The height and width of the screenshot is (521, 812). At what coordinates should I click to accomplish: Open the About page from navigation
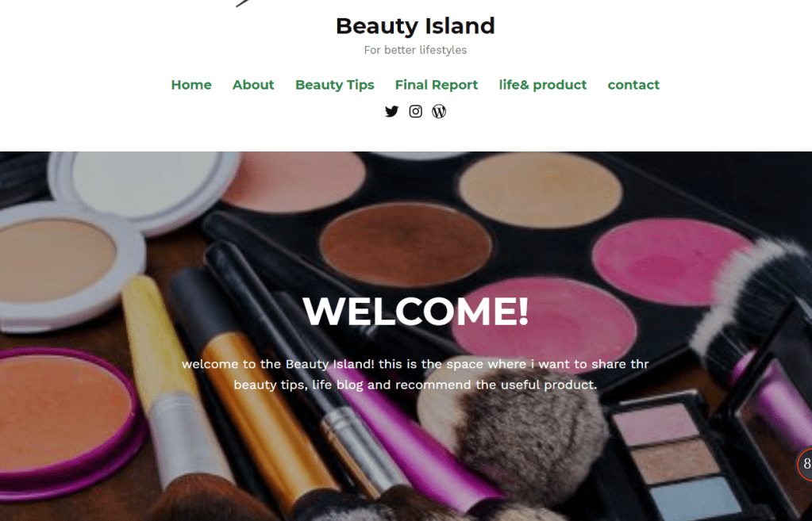pos(253,85)
